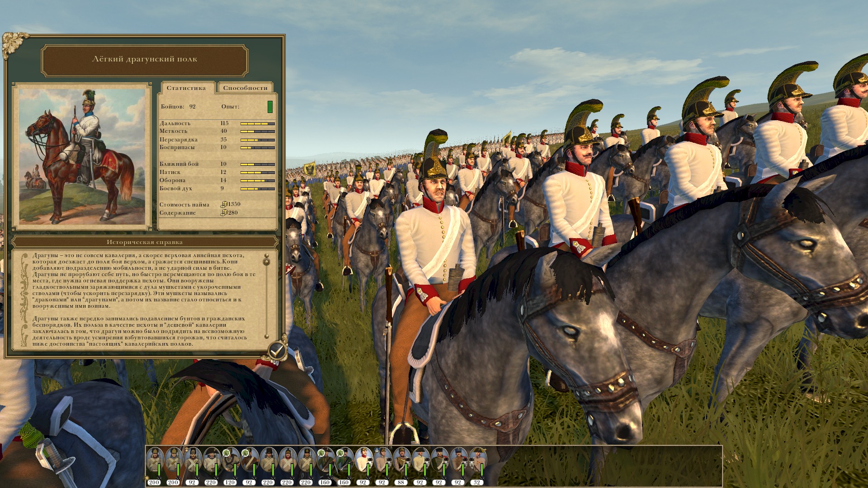Select the 88-man cavalry unit card
Screen dimensions: 868x488
(x=401, y=466)
